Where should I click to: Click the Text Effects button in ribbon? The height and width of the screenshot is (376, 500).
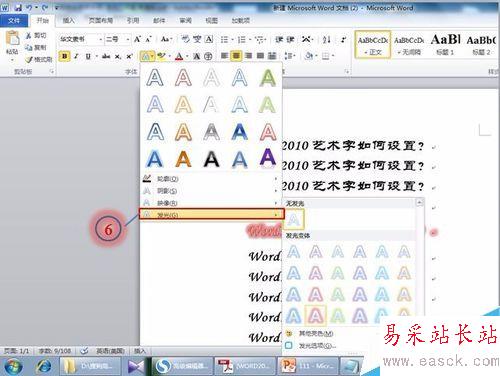pyautogui.click(x=147, y=56)
